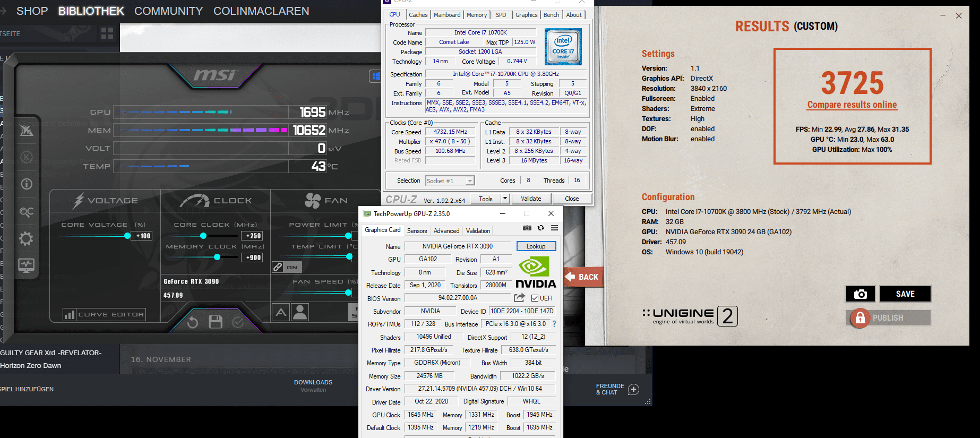The height and width of the screenshot is (438, 980).
Task: Switch to the Sensors tab in GPU-Z
Action: [417, 231]
